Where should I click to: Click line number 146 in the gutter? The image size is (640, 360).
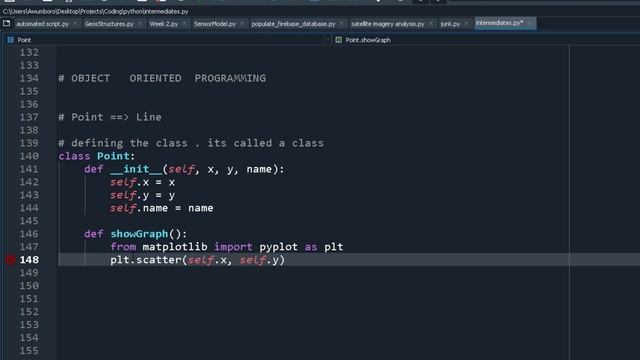click(29, 234)
